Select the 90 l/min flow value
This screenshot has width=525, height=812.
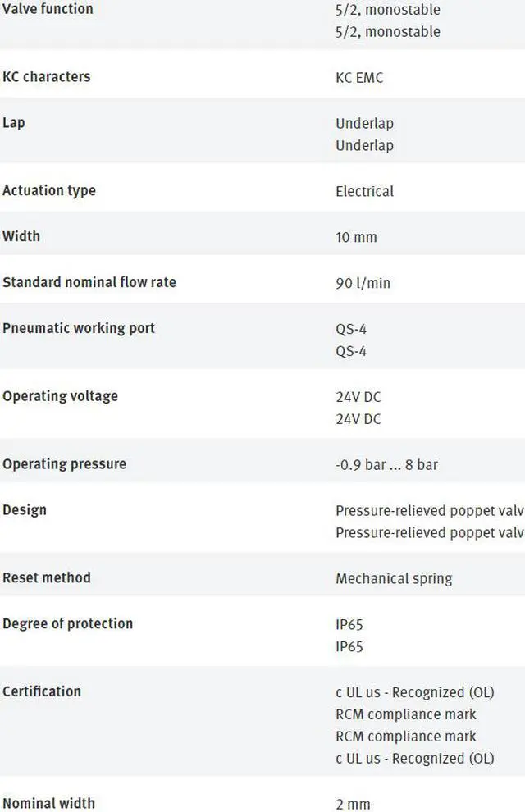coord(363,283)
